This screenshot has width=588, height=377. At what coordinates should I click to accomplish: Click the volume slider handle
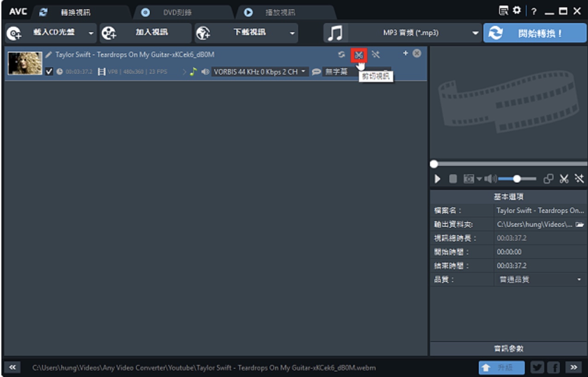(517, 179)
